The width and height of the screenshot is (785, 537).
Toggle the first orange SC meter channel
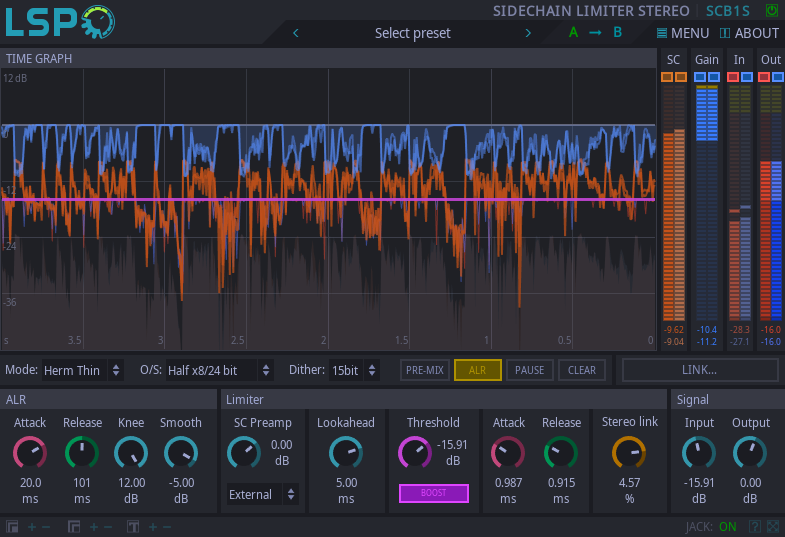point(667,77)
